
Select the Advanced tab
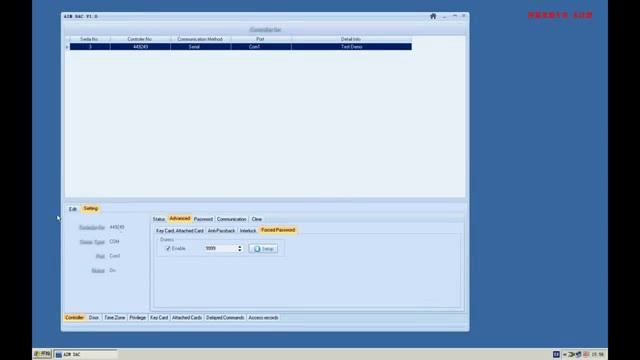click(180, 219)
